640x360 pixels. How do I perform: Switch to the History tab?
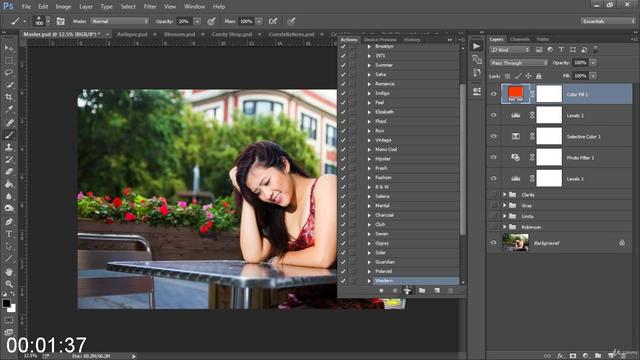(x=412, y=40)
